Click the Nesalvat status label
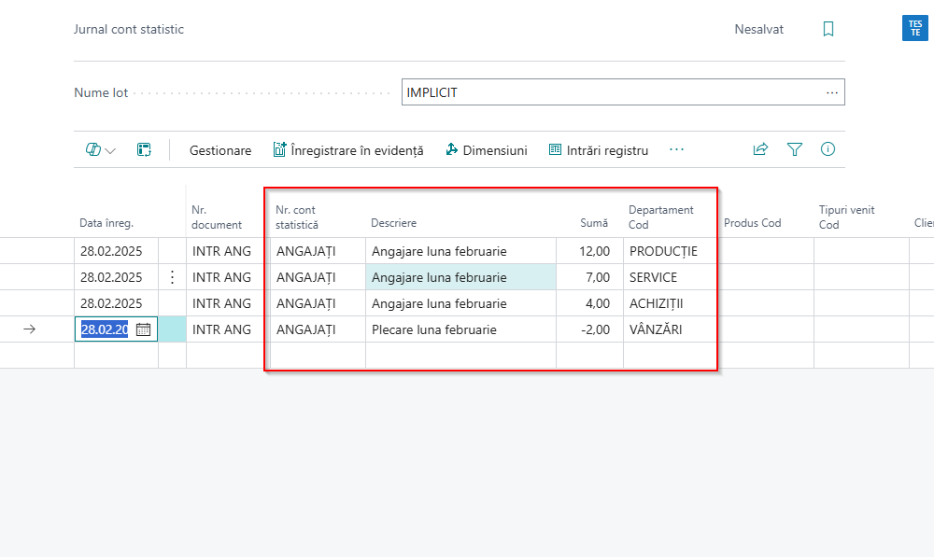The height and width of the screenshot is (560, 934). [758, 29]
